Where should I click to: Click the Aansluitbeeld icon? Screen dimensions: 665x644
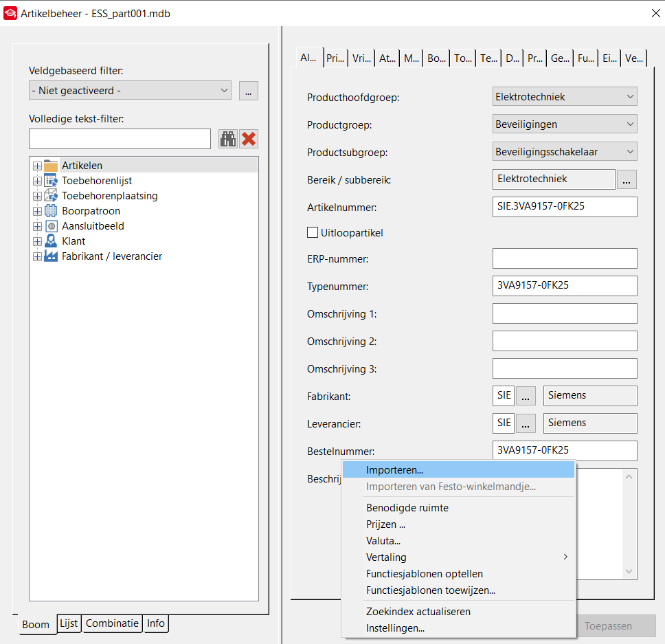coord(51,226)
